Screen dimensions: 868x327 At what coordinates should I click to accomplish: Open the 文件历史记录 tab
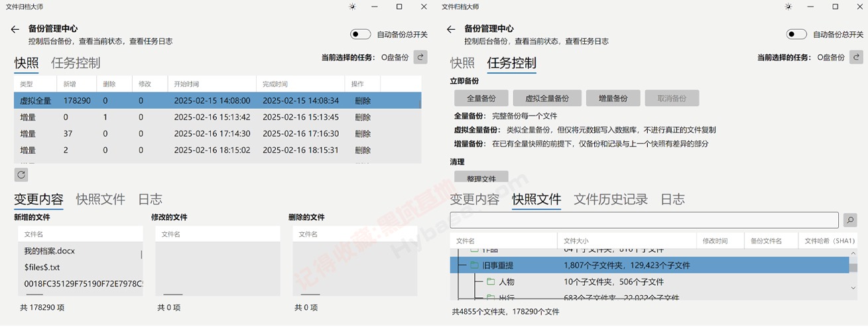coord(610,199)
